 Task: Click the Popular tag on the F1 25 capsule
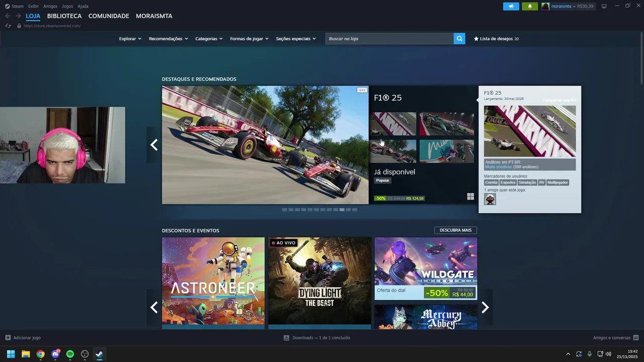click(382, 180)
